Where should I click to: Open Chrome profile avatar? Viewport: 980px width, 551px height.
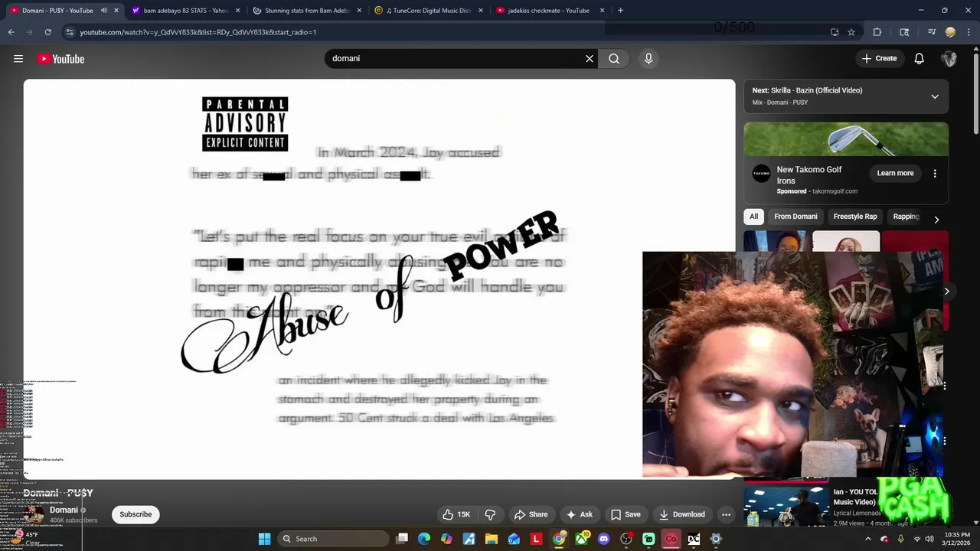(x=950, y=32)
